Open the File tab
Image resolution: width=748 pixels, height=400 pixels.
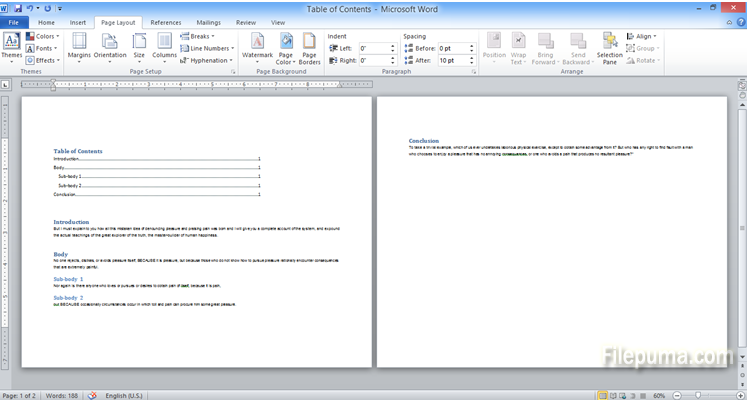(x=15, y=21)
